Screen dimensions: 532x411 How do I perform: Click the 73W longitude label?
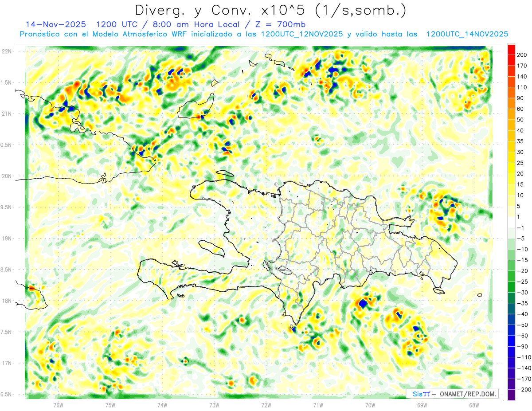tap(214, 405)
